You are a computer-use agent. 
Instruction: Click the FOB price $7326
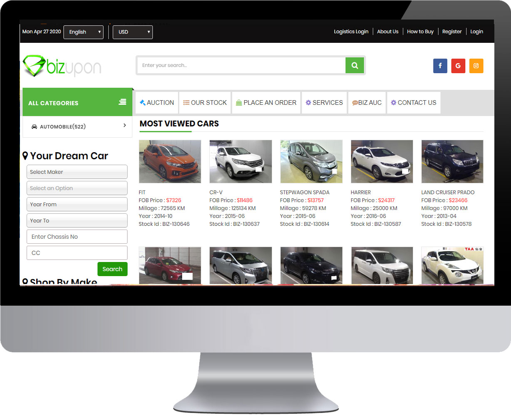point(174,200)
